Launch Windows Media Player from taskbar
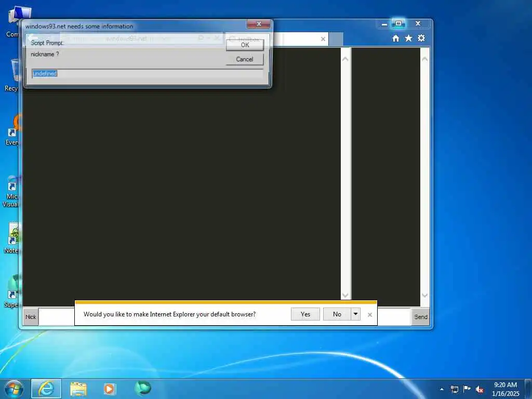532x399 pixels. 109,389
